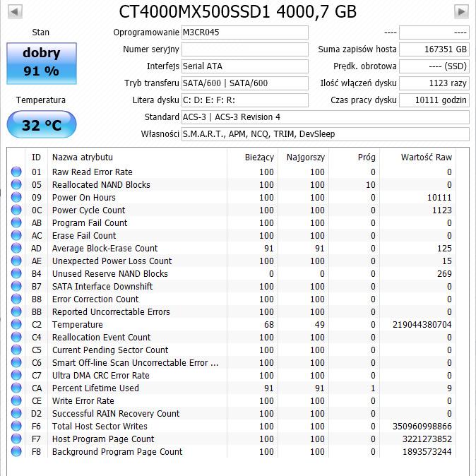Click raw value 125 of Average Block-Erase Count
This screenshot has width=476, height=476.
pos(444,249)
